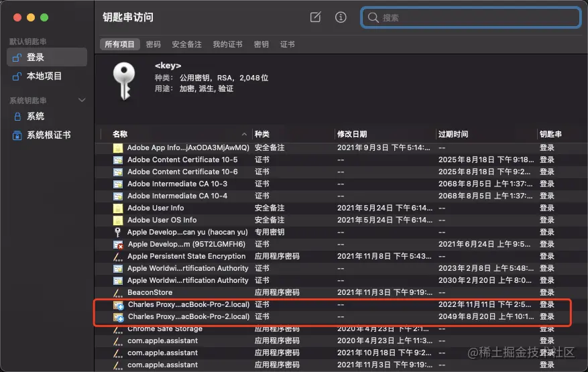Click the password icon for BeaconStore
The height and width of the screenshot is (372, 588).
pos(118,293)
